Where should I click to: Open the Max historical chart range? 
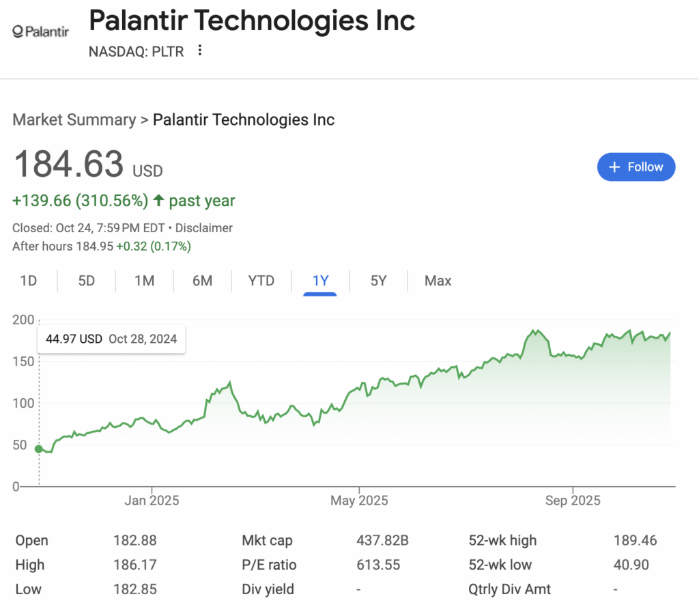(438, 281)
